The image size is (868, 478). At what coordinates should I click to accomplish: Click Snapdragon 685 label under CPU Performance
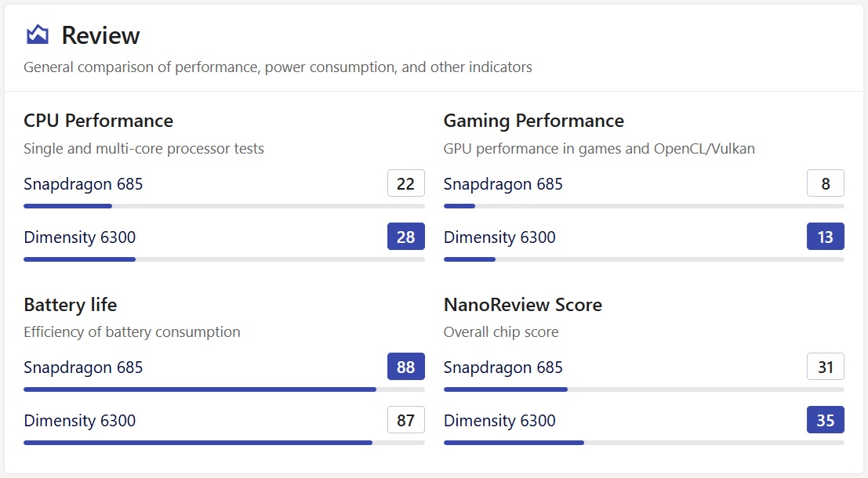tap(83, 184)
